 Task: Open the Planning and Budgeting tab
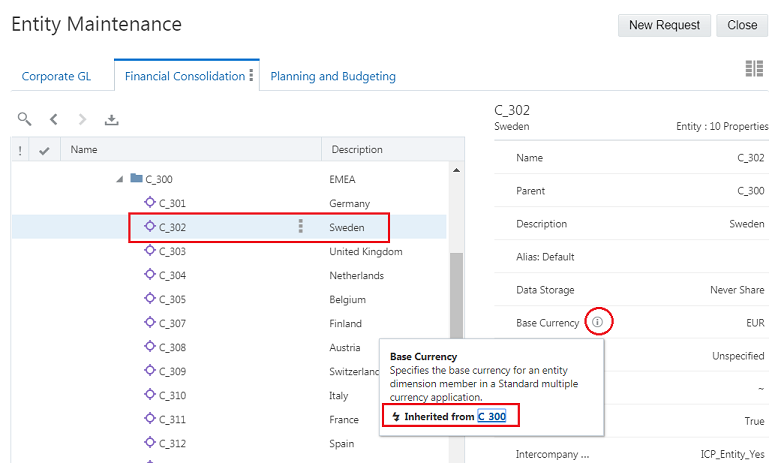[x=333, y=76]
